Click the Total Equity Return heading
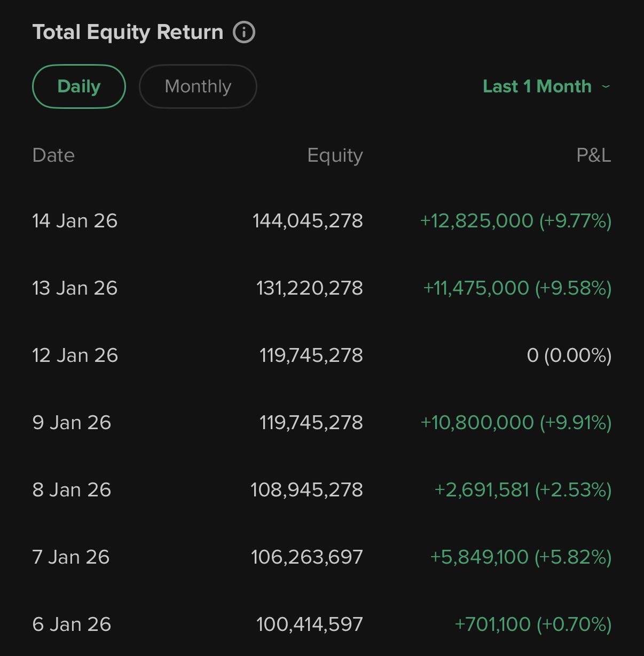The height and width of the screenshot is (656, 644). click(x=128, y=32)
